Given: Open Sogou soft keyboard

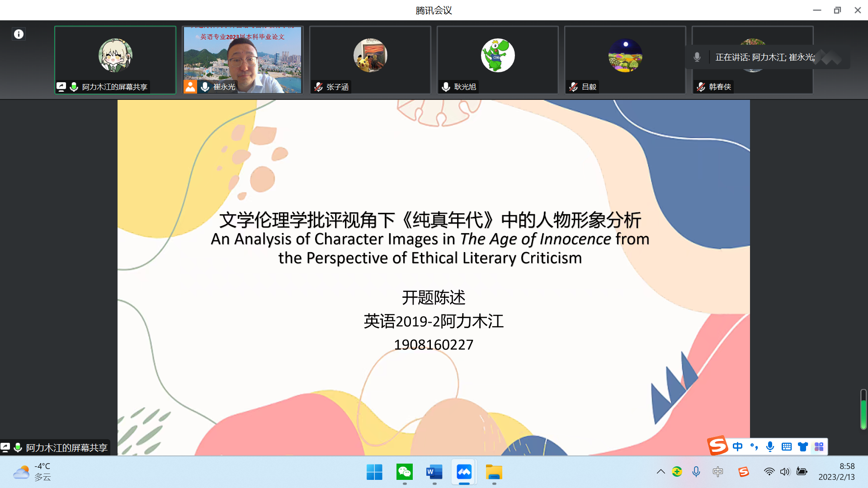Looking at the screenshot, I should point(787,447).
